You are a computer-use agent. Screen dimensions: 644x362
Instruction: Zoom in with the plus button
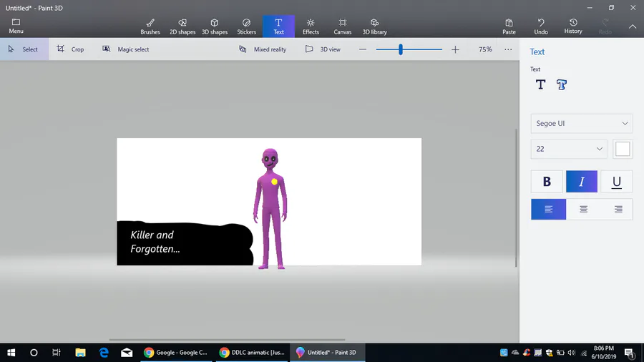click(x=455, y=49)
